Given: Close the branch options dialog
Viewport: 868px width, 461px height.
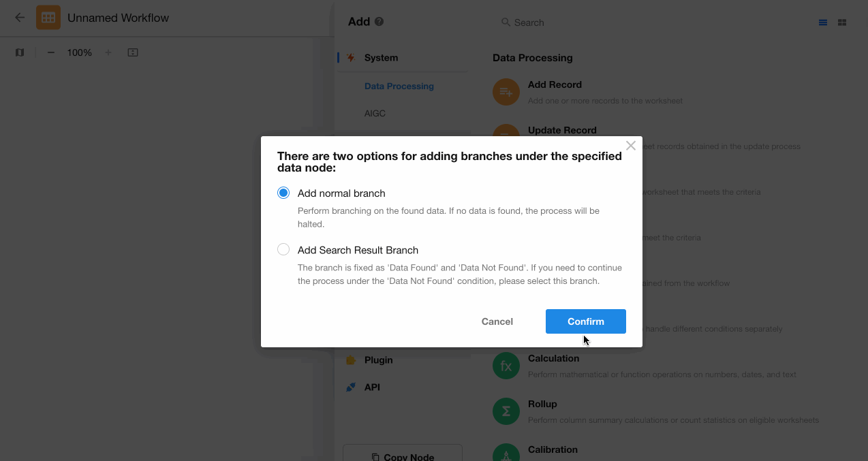Looking at the screenshot, I should pyautogui.click(x=631, y=146).
